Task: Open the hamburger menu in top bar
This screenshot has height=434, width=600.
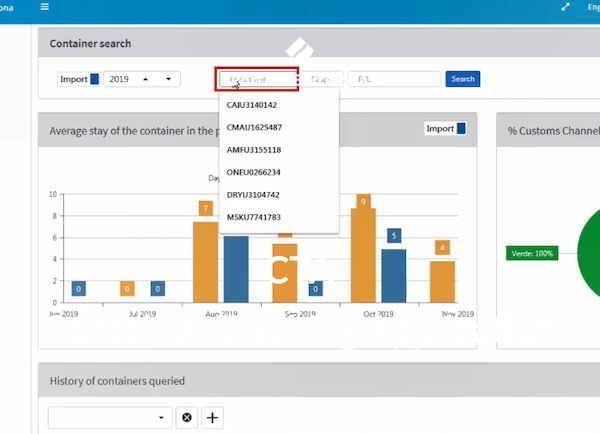Action: (44, 7)
